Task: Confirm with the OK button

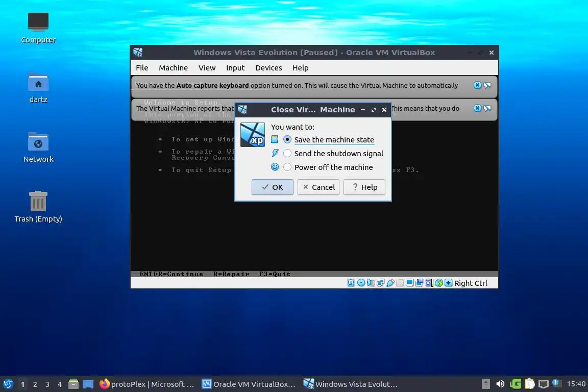Action: pyautogui.click(x=272, y=187)
